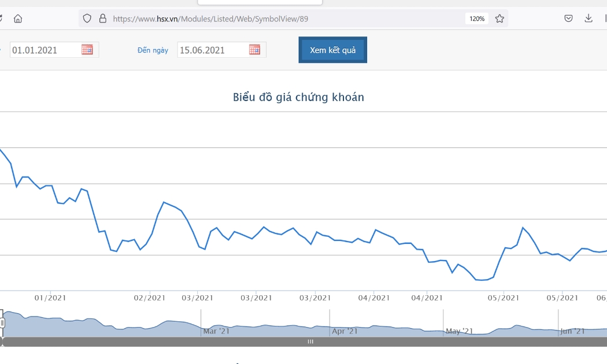Click the navigator scrollbar center grip
This screenshot has width=607, height=364.
coord(310,341)
